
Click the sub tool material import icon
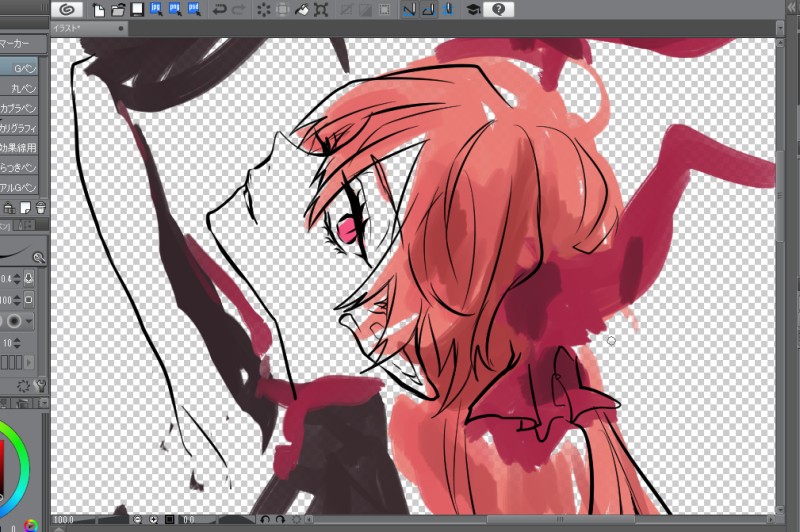point(9,207)
